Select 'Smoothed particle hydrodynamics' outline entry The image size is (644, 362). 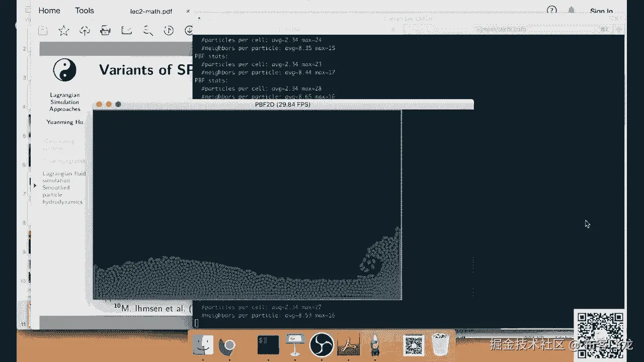[62, 195]
